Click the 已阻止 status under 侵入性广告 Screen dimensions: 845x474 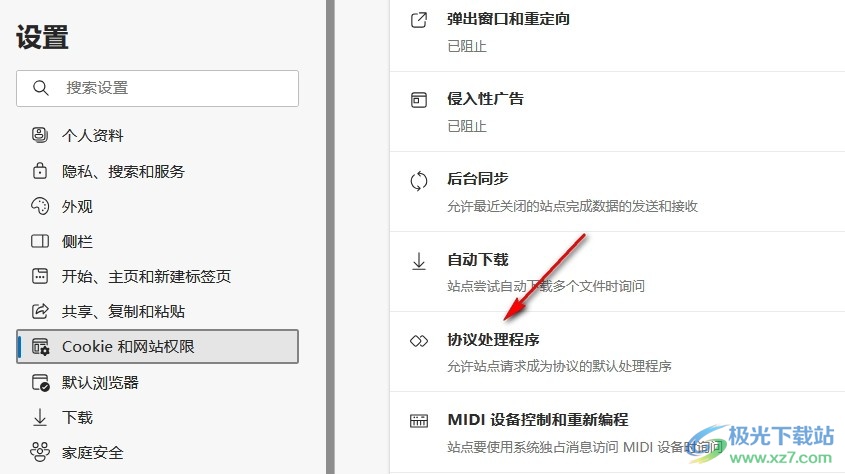click(467, 126)
